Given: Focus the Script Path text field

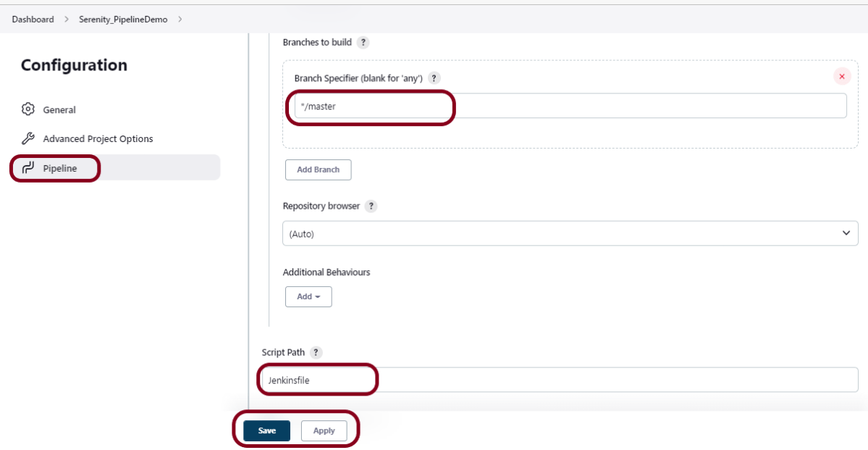Looking at the screenshot, I should [557, 380].
